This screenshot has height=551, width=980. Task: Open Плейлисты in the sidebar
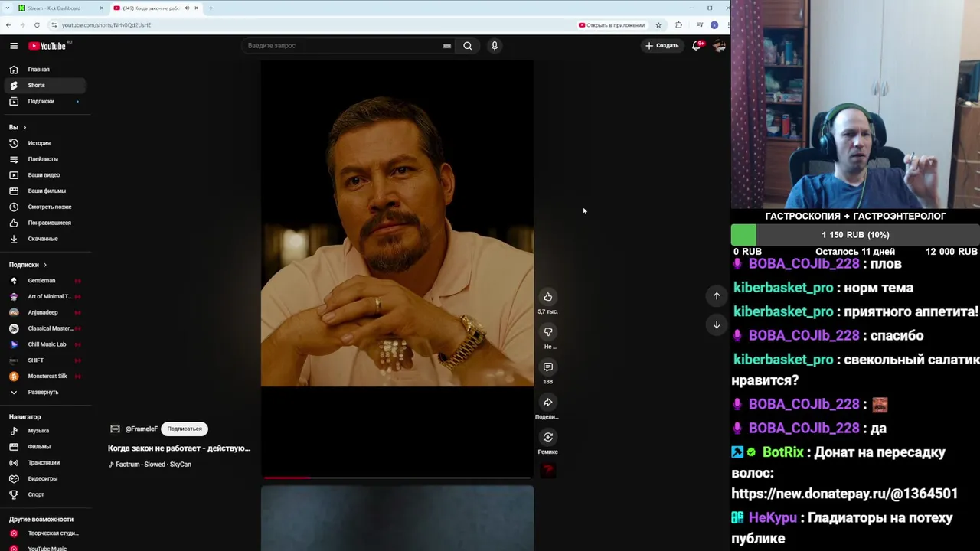pyautogui.click(x=44, y=159)
